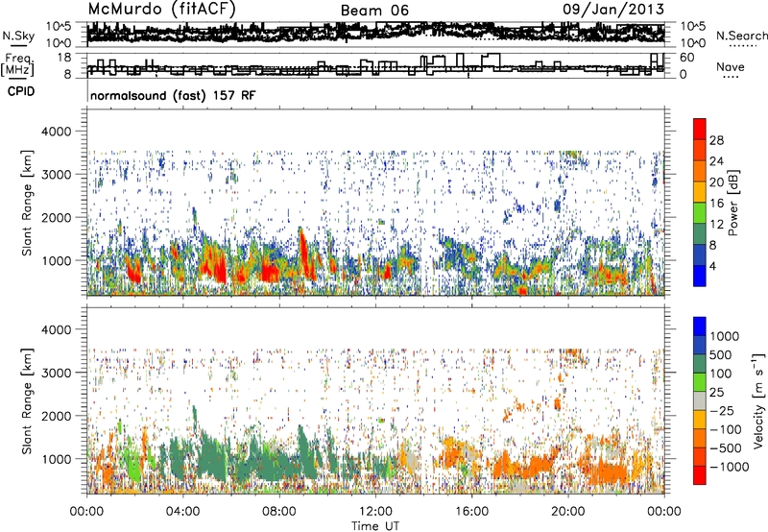
Task: Click the '-1000' tick on the Velocity scale
Action: [729, 467]
